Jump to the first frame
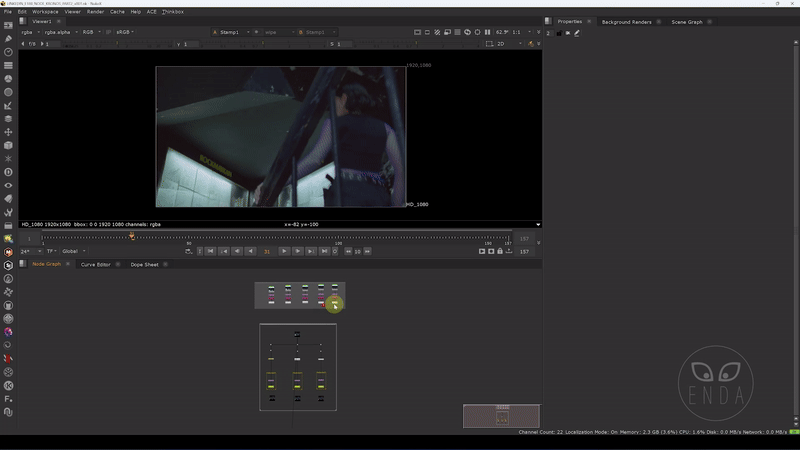 [x=211, y=251]
